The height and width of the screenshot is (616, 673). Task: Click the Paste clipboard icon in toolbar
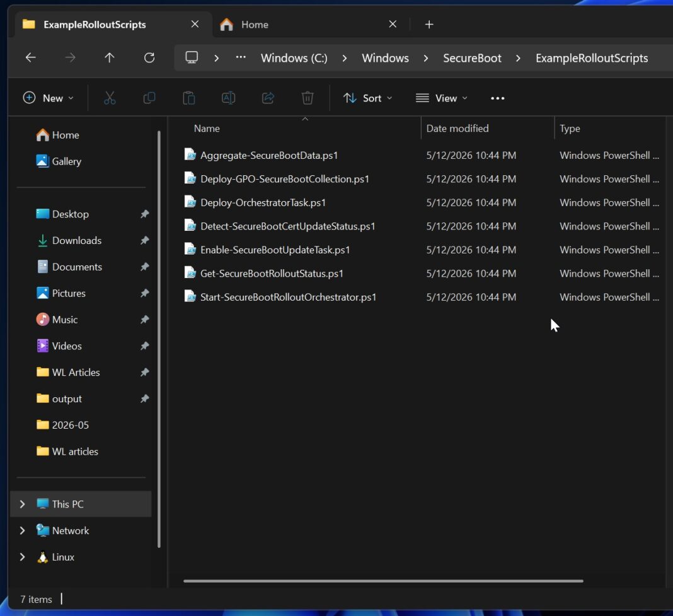click(x=189, y=98)
